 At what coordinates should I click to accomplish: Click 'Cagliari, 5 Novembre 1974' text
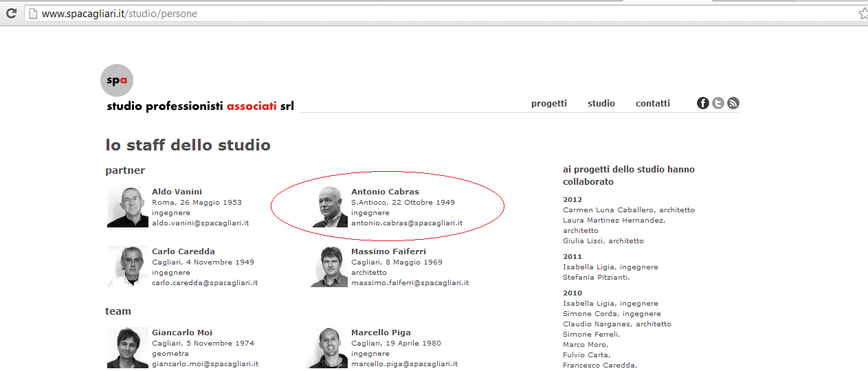(203, 344)
